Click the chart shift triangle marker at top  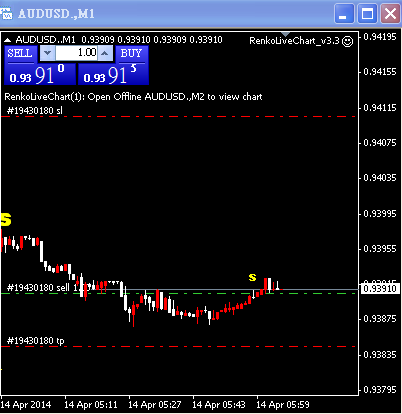point(286,34)
